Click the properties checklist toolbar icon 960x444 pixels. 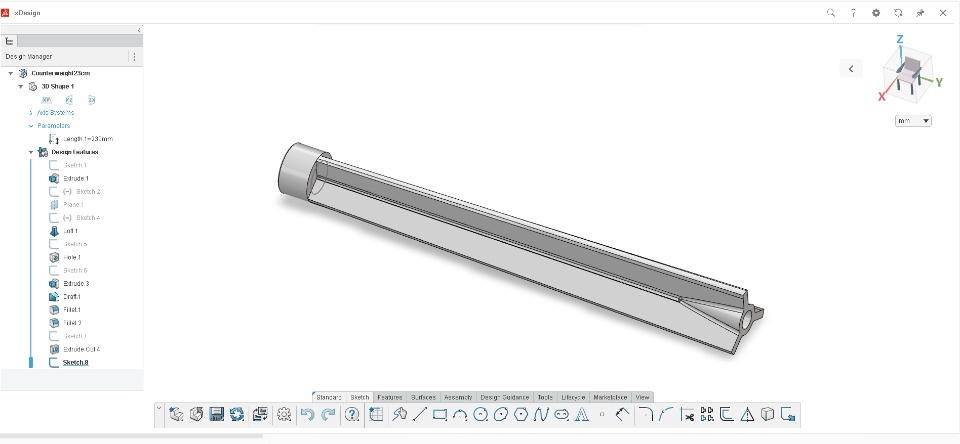tap(260, 415)
